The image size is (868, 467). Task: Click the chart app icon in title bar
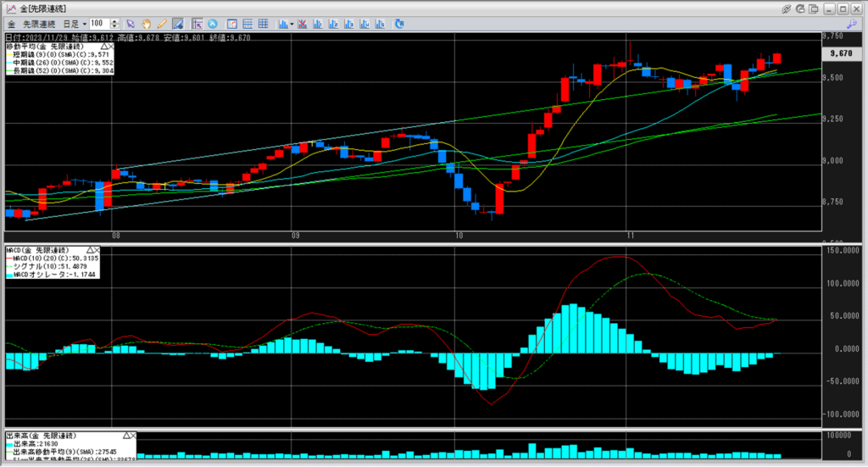[x=11, y=8]
